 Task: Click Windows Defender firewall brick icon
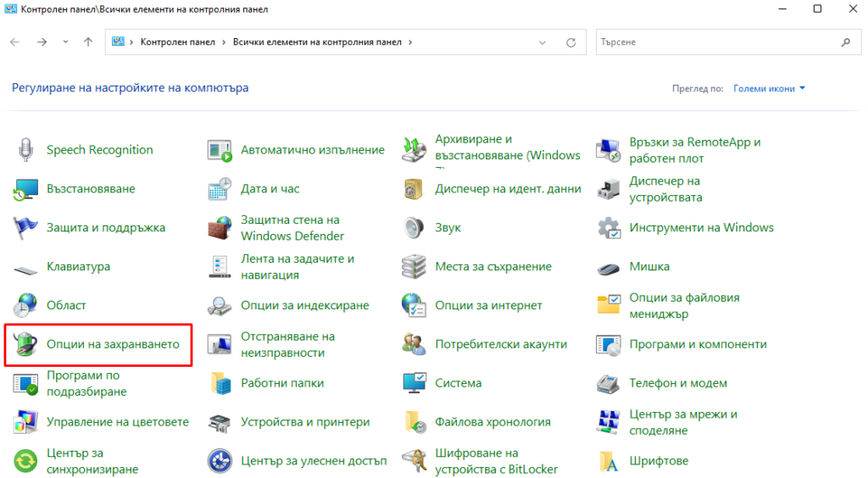pyautogui.click(x=220, y=228)
